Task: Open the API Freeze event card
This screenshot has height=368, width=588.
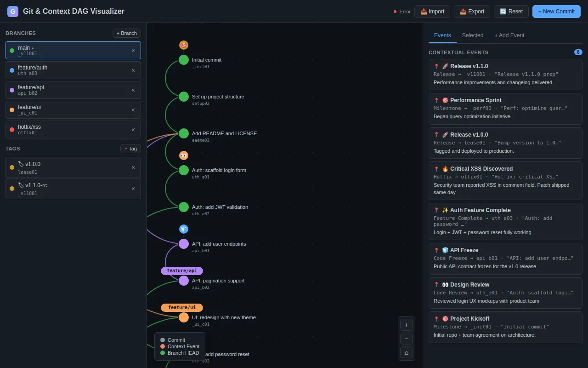Action: [505, 259]
